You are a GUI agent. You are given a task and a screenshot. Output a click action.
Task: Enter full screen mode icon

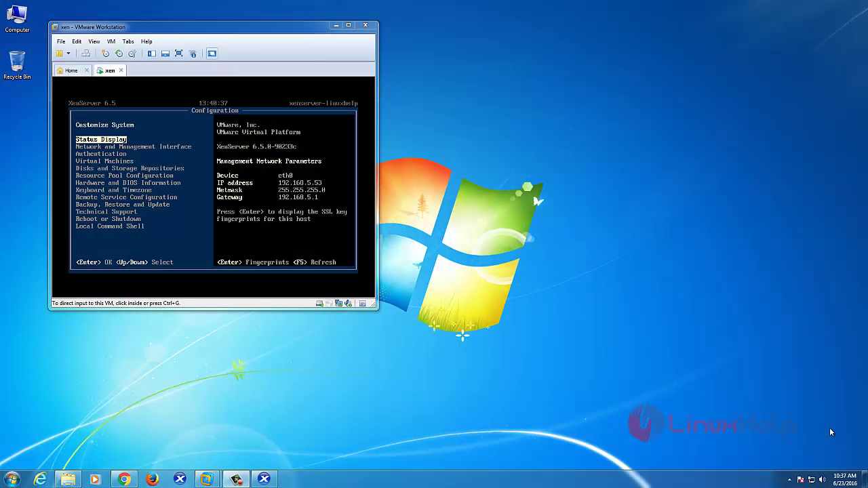179,54
